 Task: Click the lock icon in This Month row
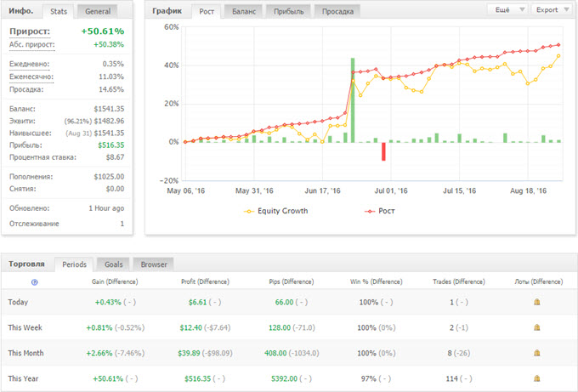[x=536, y=353]
